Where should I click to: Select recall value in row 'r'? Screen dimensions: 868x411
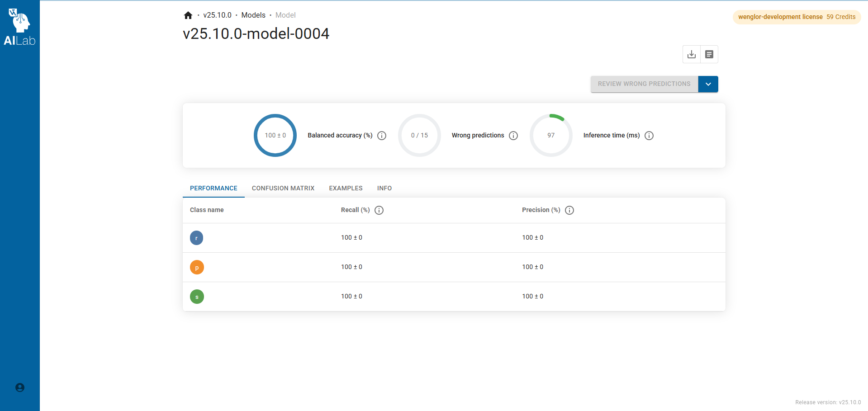pos(351,238)
